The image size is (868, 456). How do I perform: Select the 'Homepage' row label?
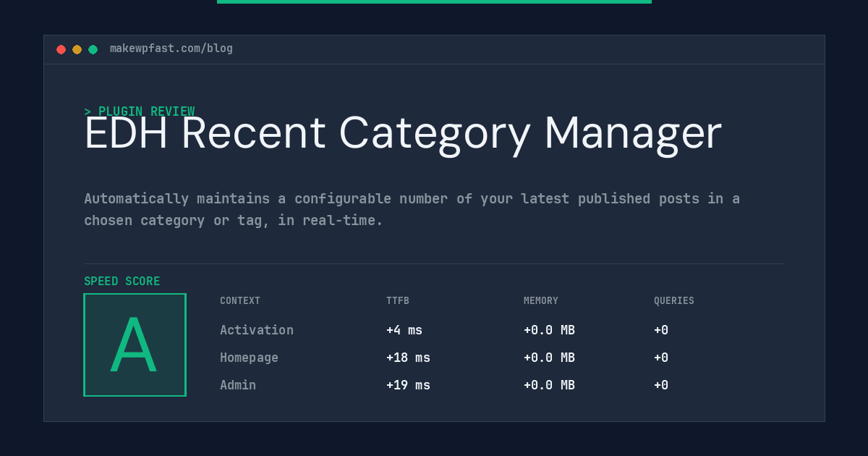tap(249, 358)
